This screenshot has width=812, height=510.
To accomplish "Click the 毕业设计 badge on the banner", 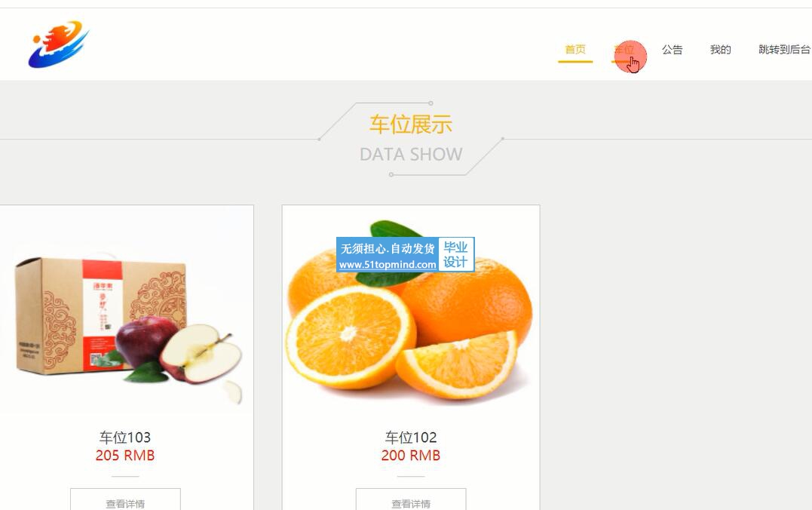I will coord(455,254).
